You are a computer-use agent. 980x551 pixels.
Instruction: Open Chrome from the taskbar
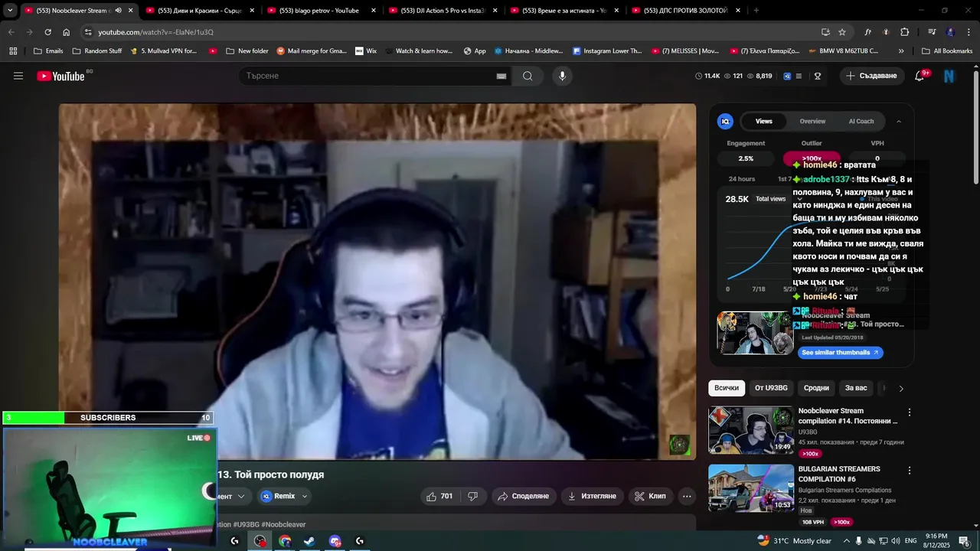click(x=285, y=541)
